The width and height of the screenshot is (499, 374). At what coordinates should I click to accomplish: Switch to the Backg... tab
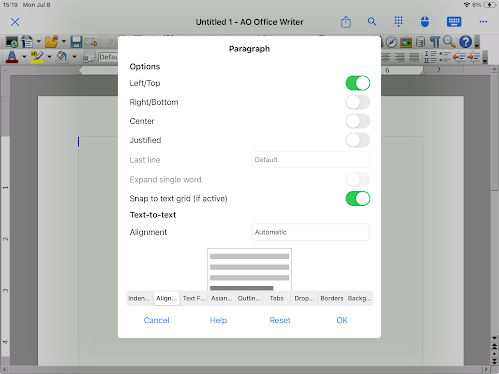click(x=359, y=298)
